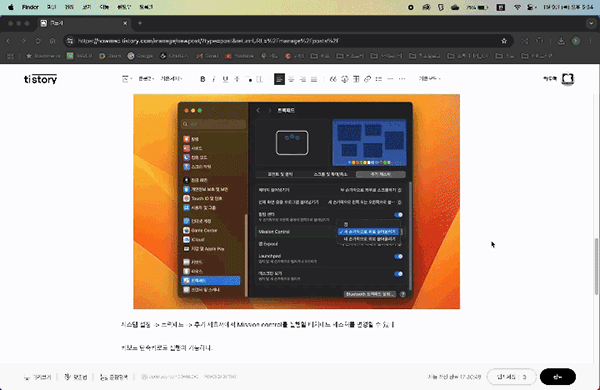Click the black publish button
600x390 pixels.
tap(558, 377)
